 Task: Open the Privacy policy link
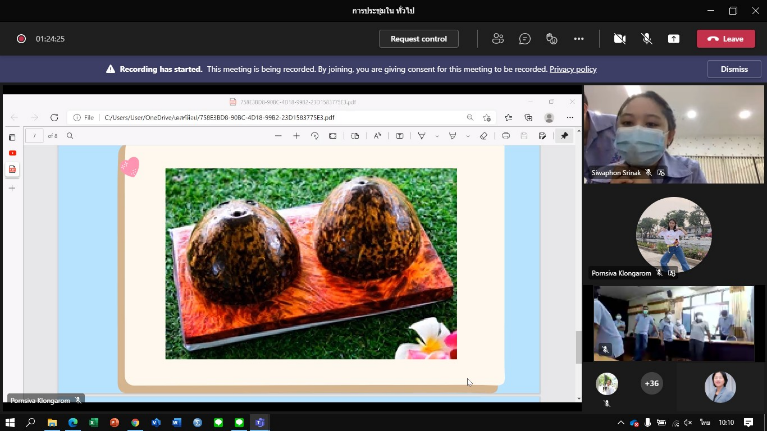[573, 69]
